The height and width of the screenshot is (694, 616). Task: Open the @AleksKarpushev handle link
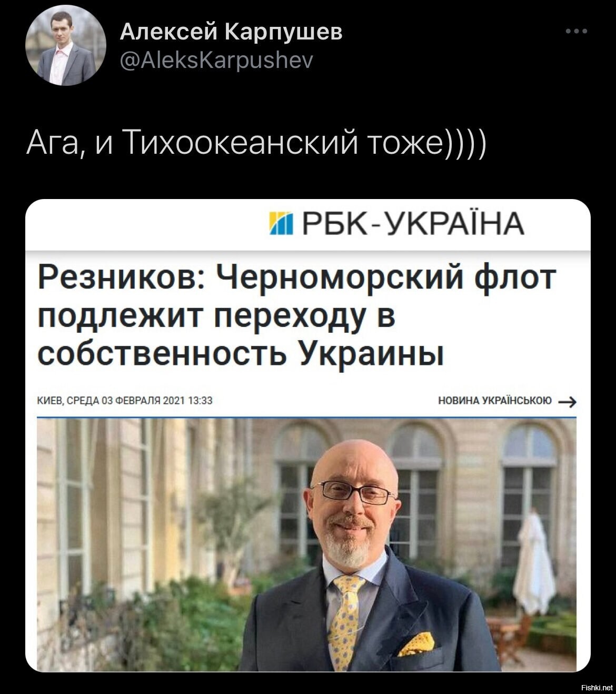(216, 61)
